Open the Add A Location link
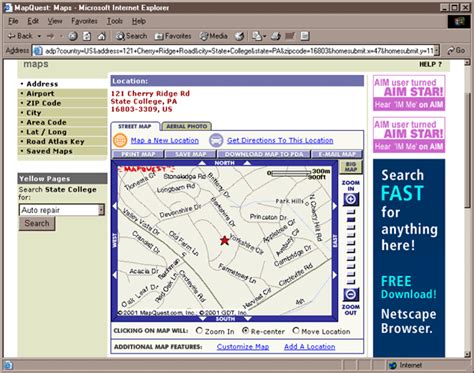The width and height of the screenshot is (474, 373). point(309,347)
